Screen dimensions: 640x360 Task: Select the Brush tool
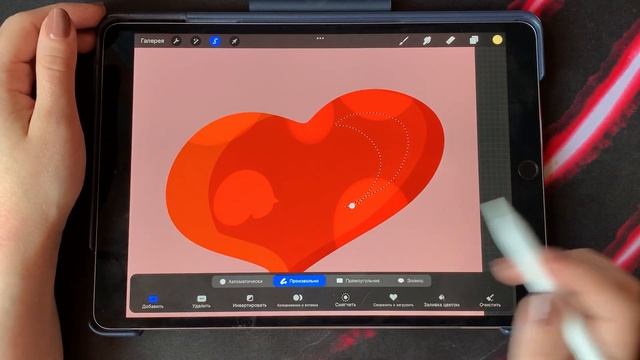(x=404, y=40)
